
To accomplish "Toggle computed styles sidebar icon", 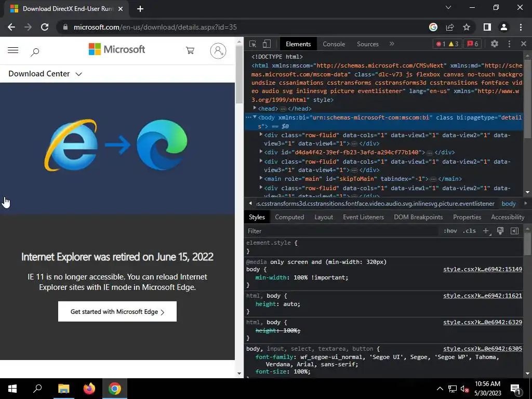I will coord(514,231).
